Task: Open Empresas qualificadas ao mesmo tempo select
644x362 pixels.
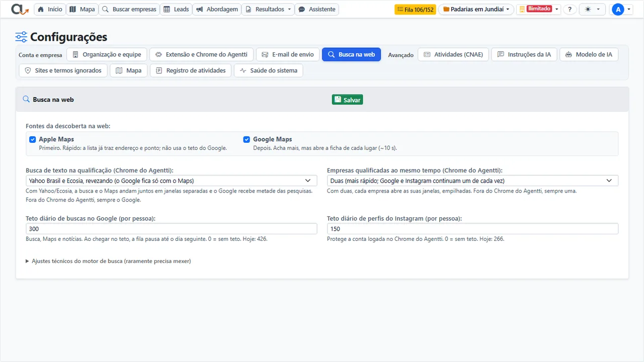Action: coord(472,180)
